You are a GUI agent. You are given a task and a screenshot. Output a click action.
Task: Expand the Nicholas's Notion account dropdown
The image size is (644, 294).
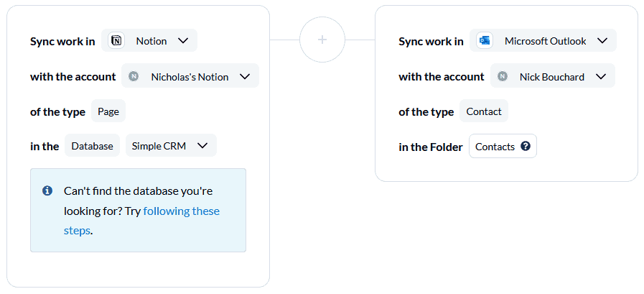point(190,75)
